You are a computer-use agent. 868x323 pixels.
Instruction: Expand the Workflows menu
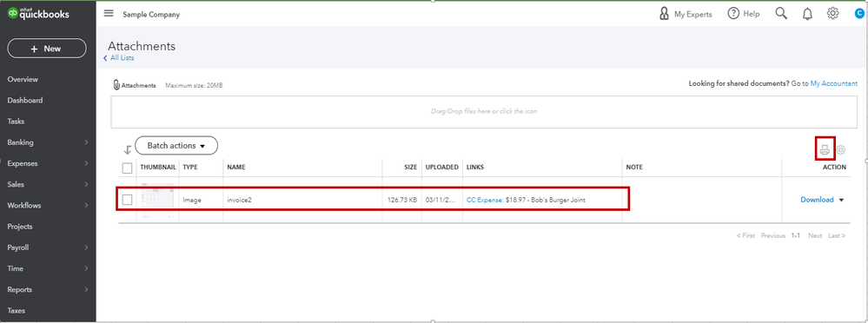(x=48, y=205)
